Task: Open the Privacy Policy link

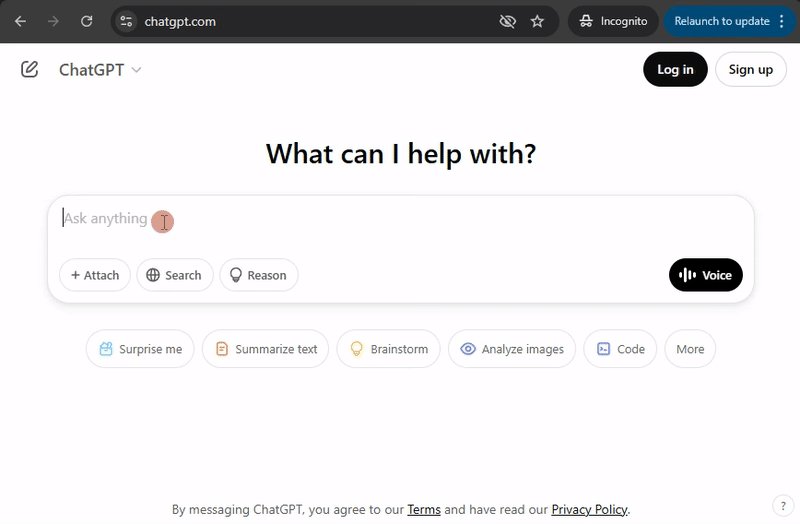Action: (x=589, y=510)
